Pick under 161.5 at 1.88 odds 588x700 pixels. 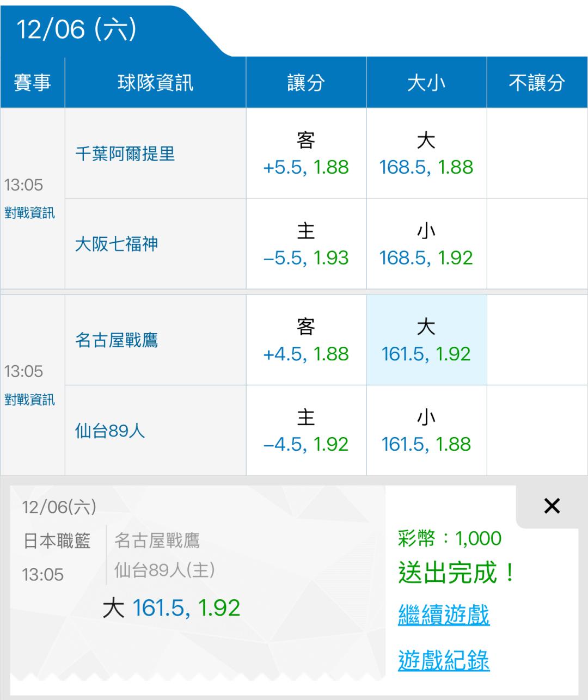426,431
